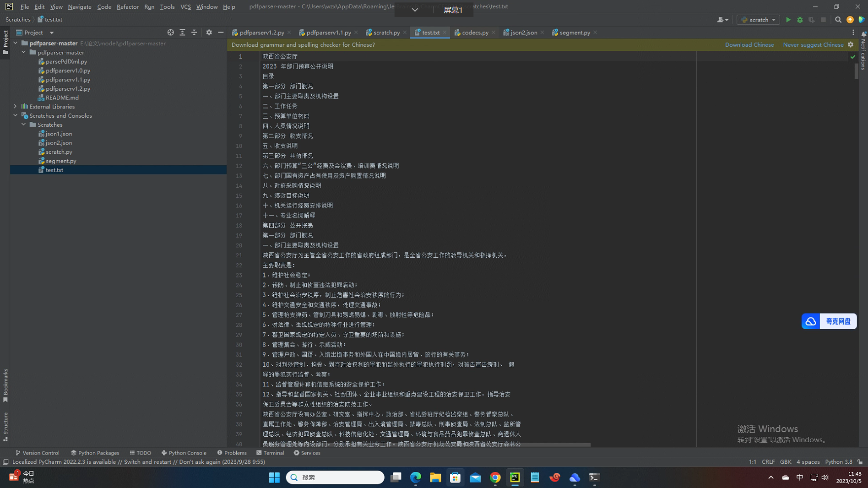
Task: Open TODO tool window
Action: (x=141, y=453)
